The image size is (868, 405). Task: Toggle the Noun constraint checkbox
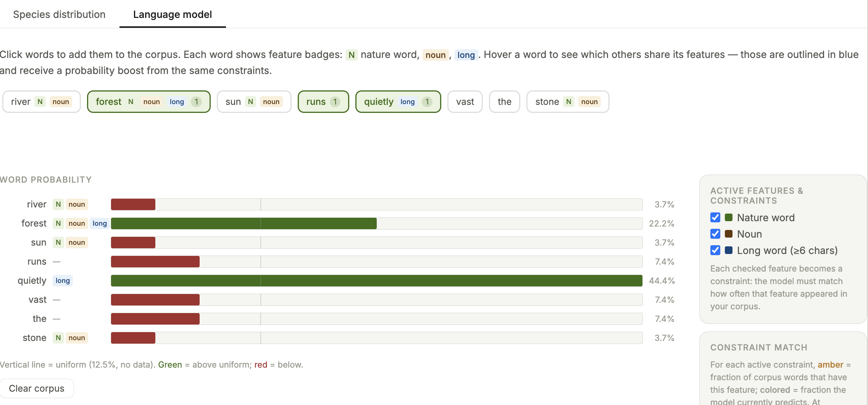click(x=715, y=234)
